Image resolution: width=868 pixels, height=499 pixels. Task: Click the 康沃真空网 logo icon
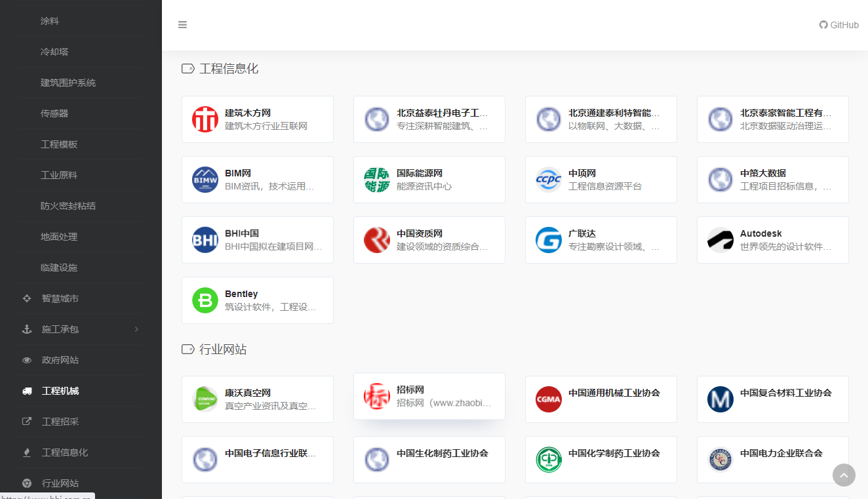pyautogui.click(x=205, y=399)
